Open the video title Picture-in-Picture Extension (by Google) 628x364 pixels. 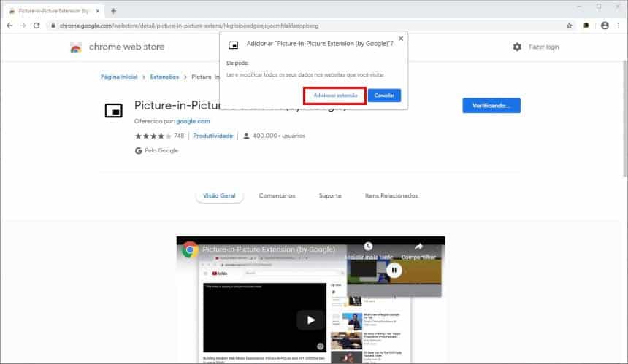(269, 249)
